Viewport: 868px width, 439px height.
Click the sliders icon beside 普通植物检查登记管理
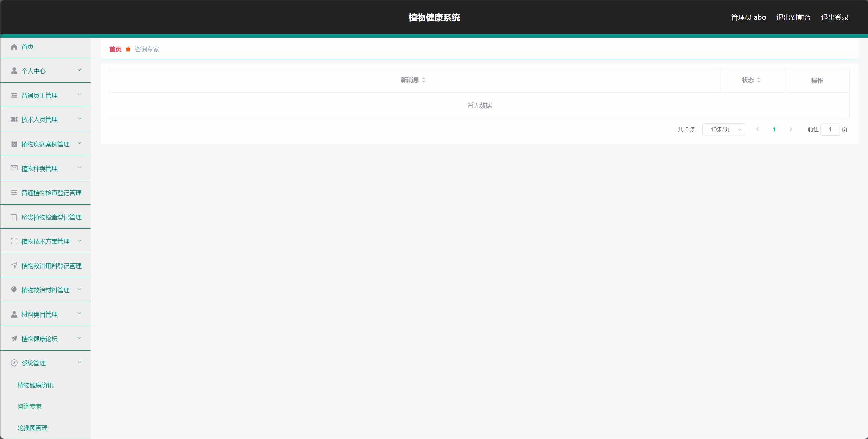(x=14, y=192)
